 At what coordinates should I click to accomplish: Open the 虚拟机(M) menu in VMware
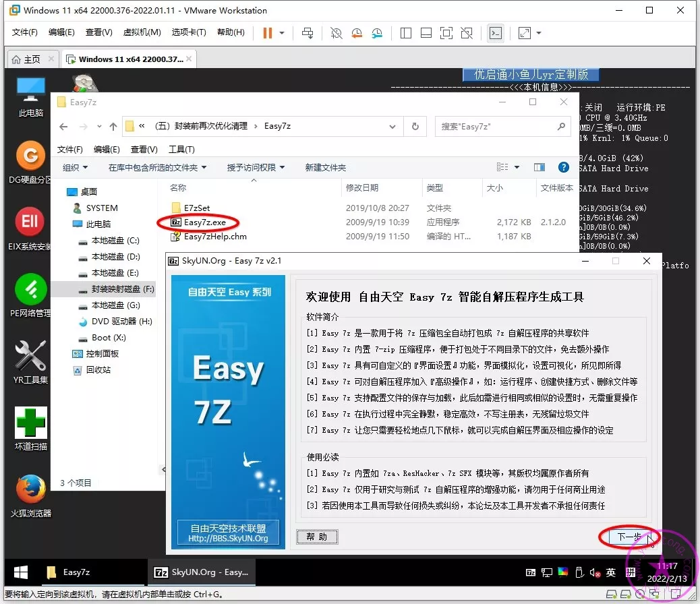pos(142,32)
